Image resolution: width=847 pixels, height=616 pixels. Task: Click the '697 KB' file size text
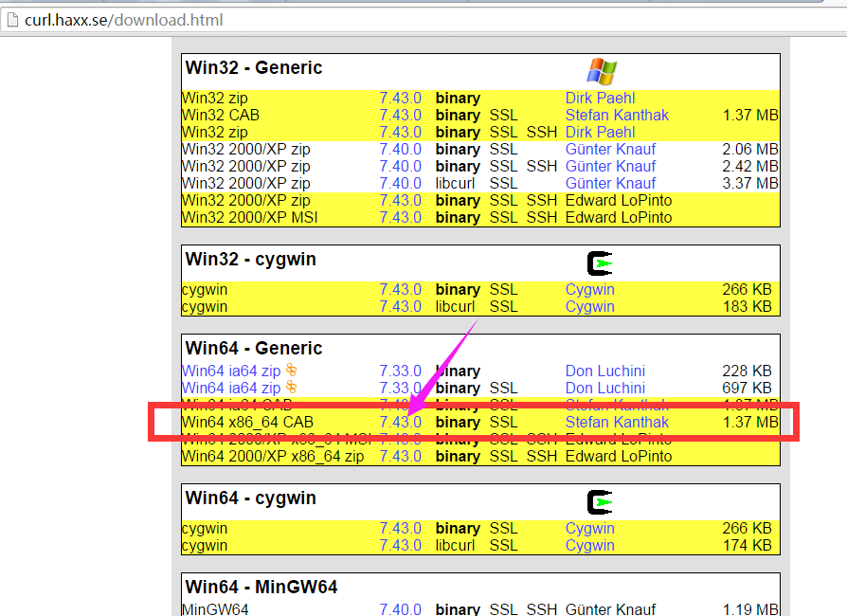(748, 389)
